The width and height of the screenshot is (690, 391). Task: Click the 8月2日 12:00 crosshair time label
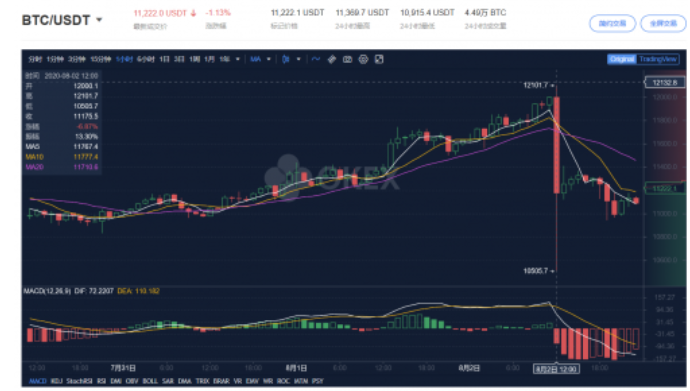click(x=556, y=369)
